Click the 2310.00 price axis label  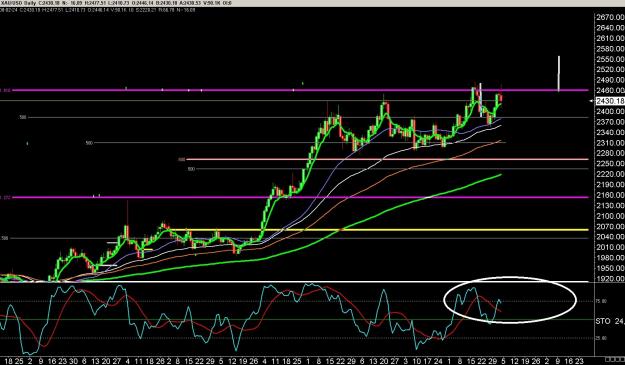pyautogui.click(x=610, y=143)
